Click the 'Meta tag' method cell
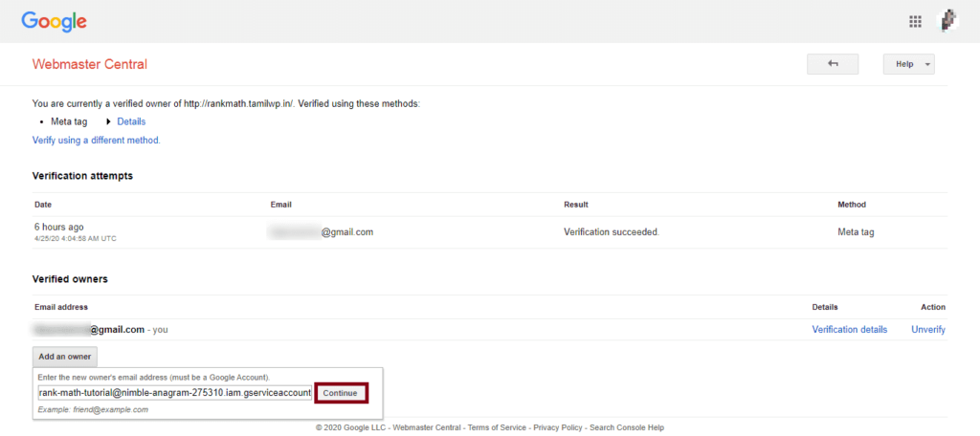The height and width of the screenshot is (436, 980). point(856,231)
